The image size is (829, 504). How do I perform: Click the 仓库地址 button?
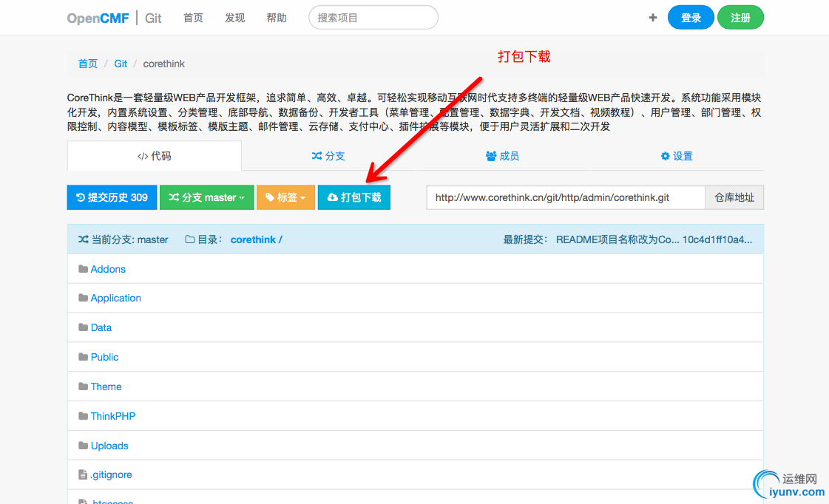point(734,197)
